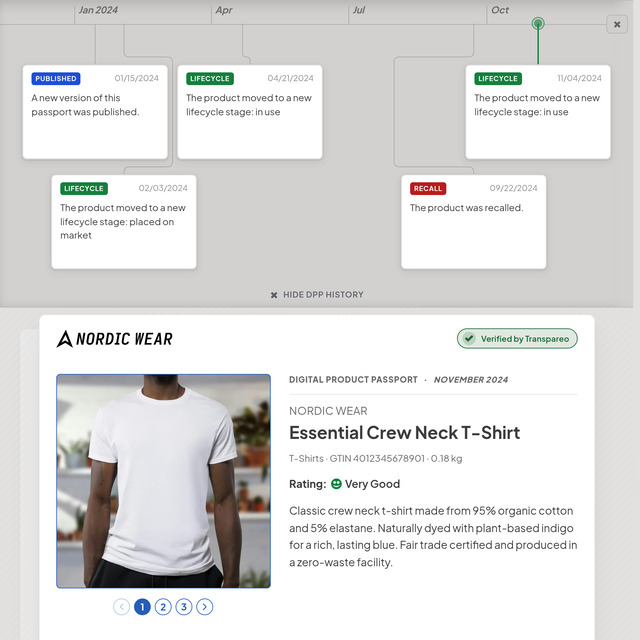Click the X icon beside Hide DPP History
Screen dimensions: 640x640
pos(274,295)
